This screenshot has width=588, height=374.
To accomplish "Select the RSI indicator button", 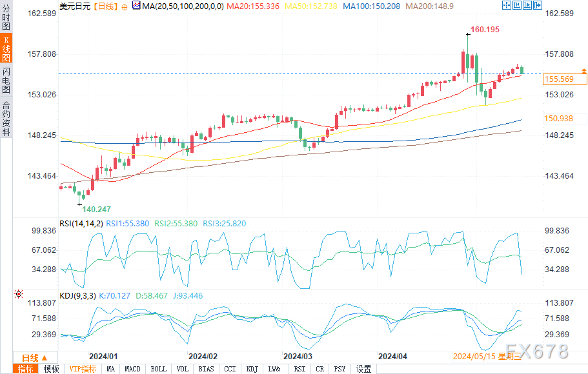I will (299, 369).
